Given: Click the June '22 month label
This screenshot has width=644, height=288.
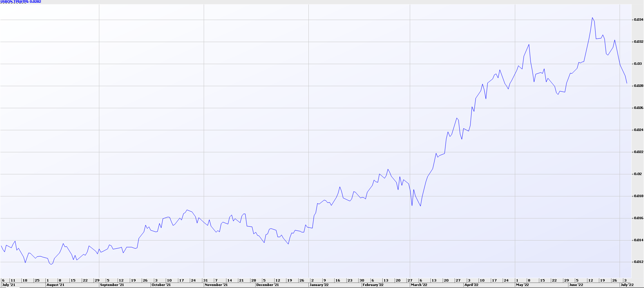Looking at the screenshot, I should point(576,285).
